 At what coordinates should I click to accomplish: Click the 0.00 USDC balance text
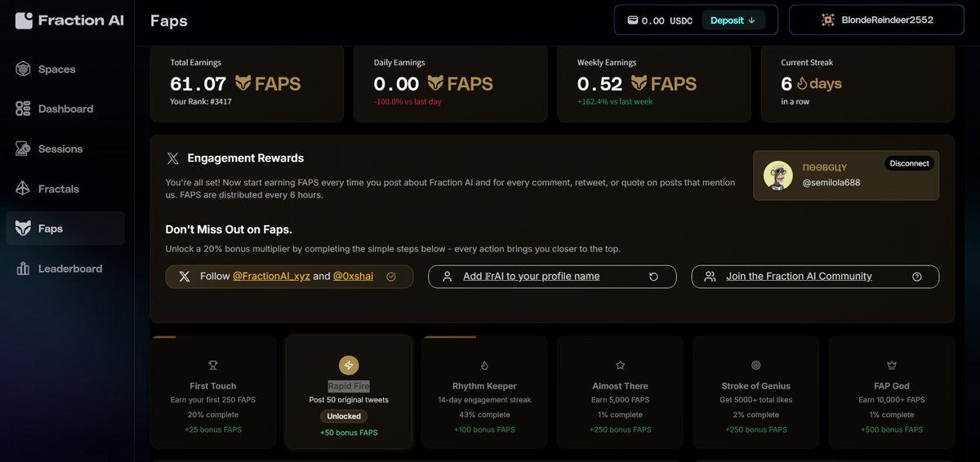[667, 20]
